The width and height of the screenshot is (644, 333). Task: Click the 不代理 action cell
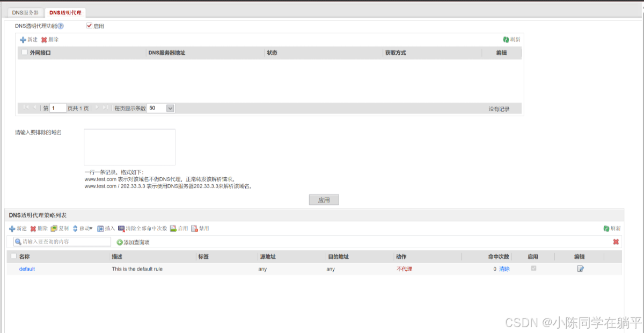404,269
